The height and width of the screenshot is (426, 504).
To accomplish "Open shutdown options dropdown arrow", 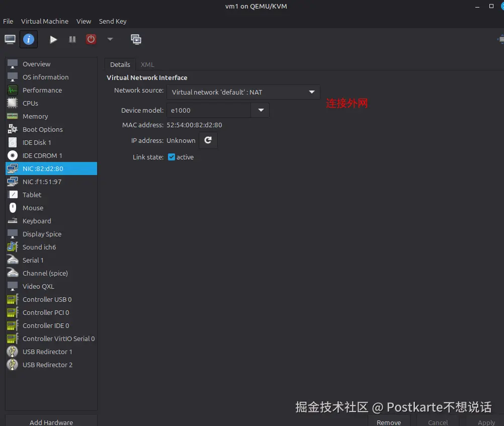I will tap(110, 39).
